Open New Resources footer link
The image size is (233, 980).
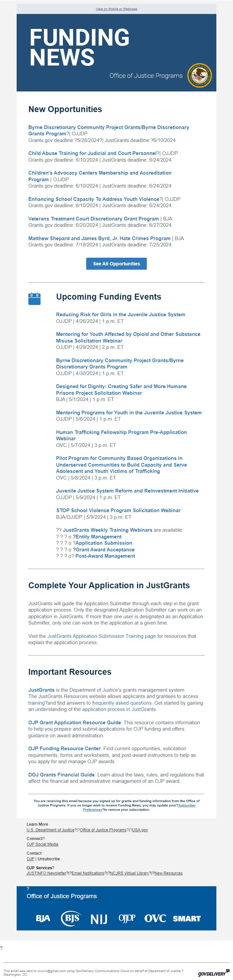[x=168, y=873]
